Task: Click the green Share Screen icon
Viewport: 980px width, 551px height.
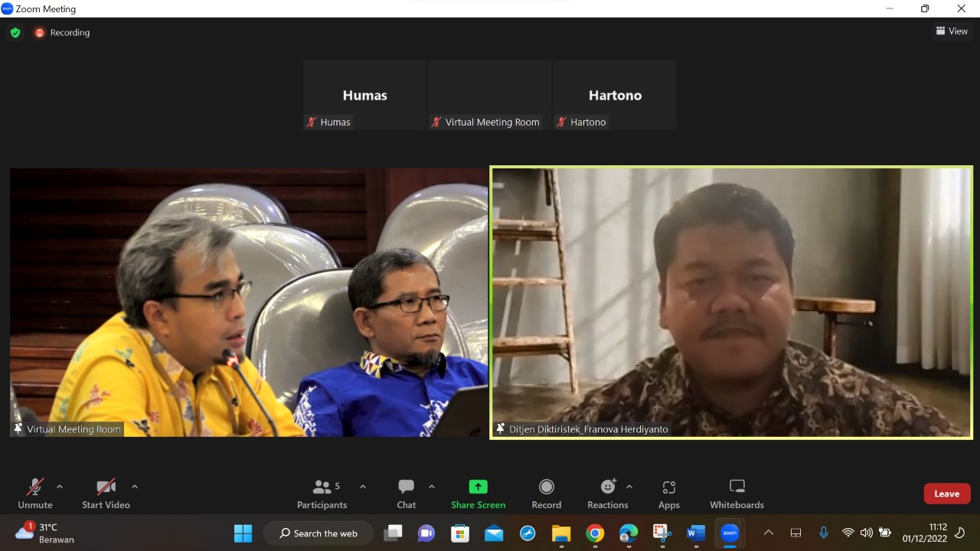Action: click(478, 487)
